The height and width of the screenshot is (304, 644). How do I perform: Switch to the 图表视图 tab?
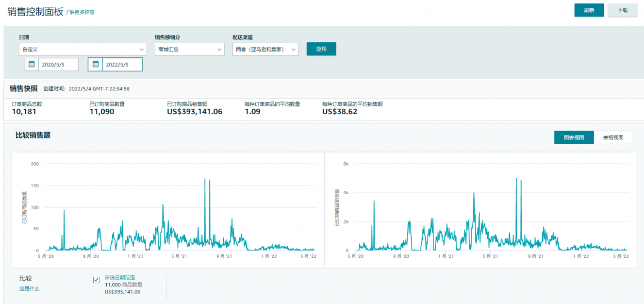574,137
